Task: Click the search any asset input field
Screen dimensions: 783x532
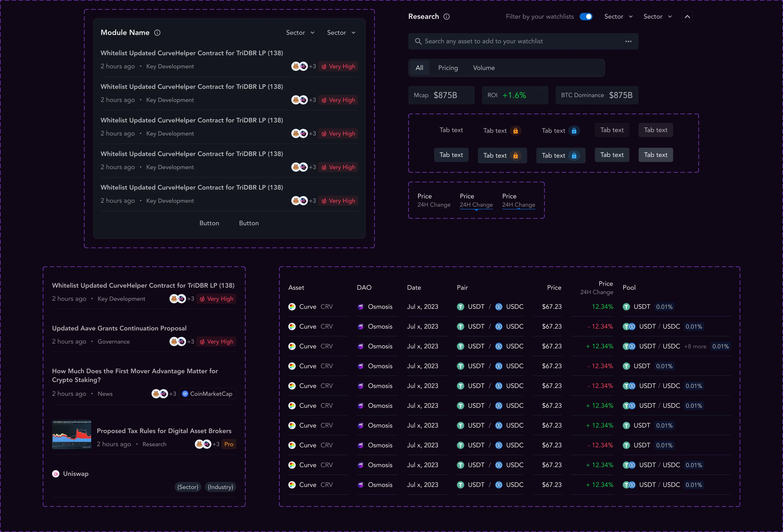Action: click(x=523, y=41)
